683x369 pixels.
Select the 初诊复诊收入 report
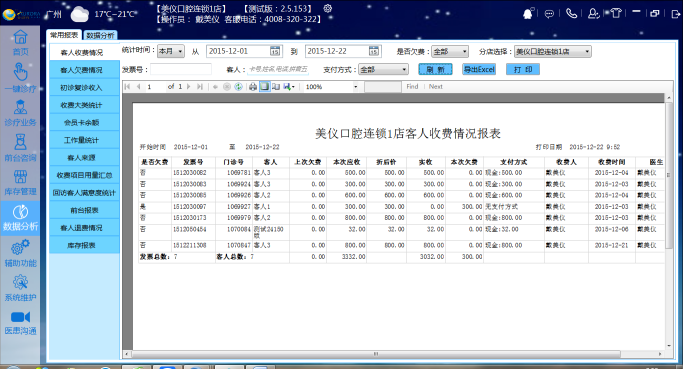pyautogui.click(x=84, y=88)
